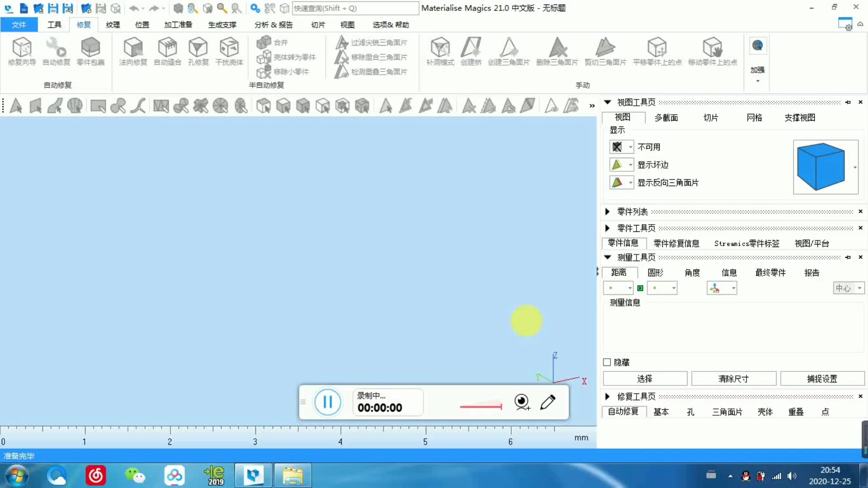Click the blue cube view orientation thumbnail
Image resolution: width=868 pixels, height=488 pixels.
coord(821,167)
